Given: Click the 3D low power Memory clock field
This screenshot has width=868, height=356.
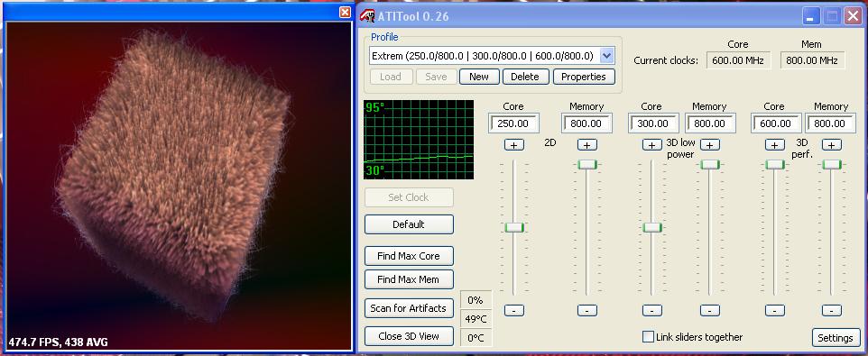Looking at the screenshot, I should pos(710,123).
